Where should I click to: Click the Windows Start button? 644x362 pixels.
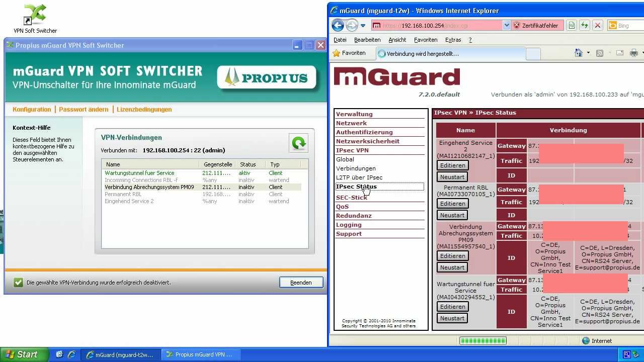[24, 354]
